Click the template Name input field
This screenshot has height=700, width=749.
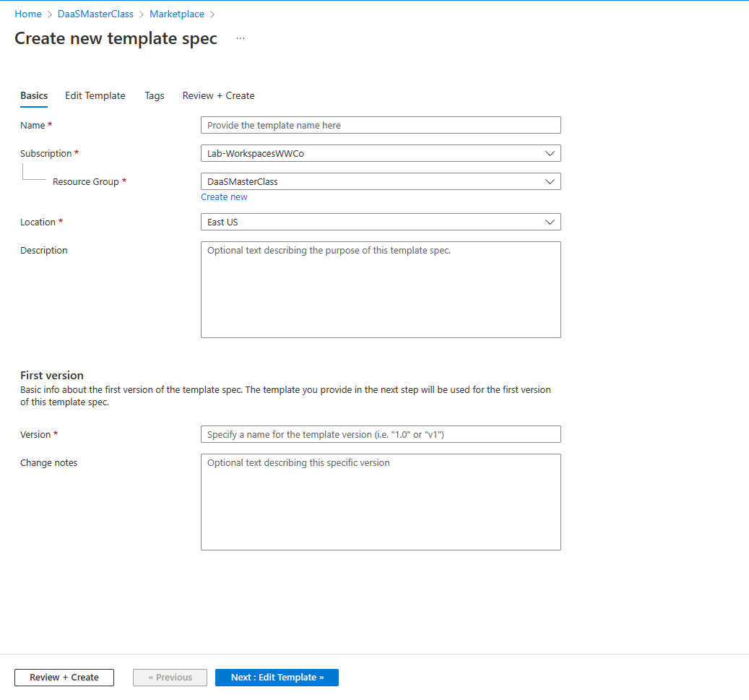click(381, 126)
